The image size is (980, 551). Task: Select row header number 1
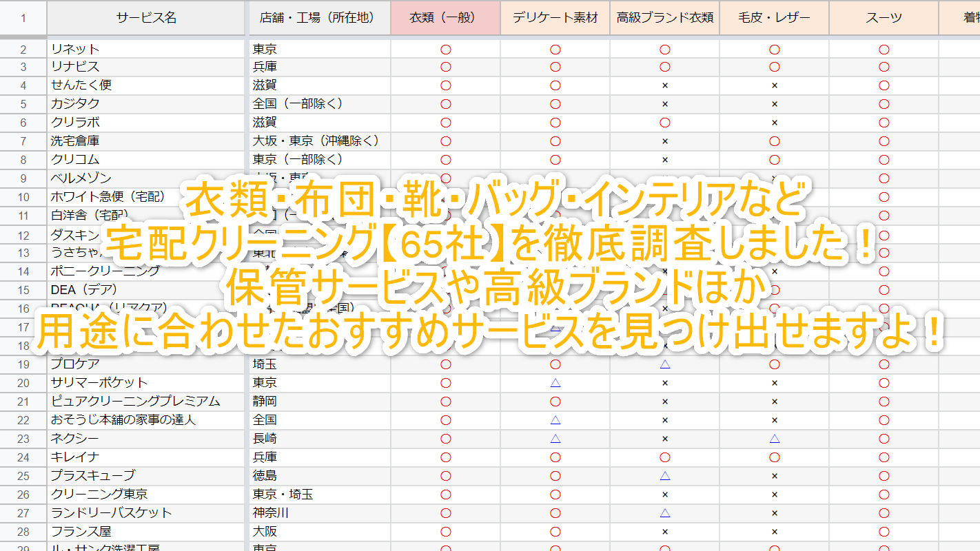(23, 18)
